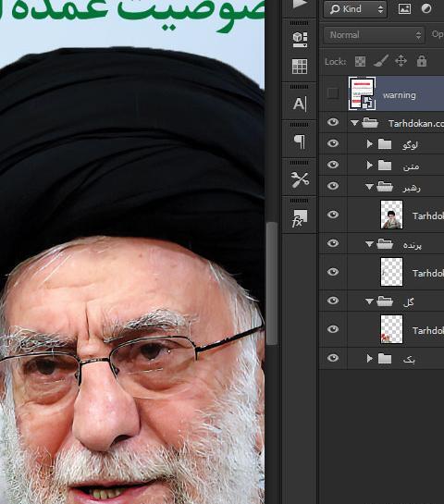The height and width of the screenshot is (504, 444).
Task: Open the Normal blend mode dropdown
Action: pos(375,35)
